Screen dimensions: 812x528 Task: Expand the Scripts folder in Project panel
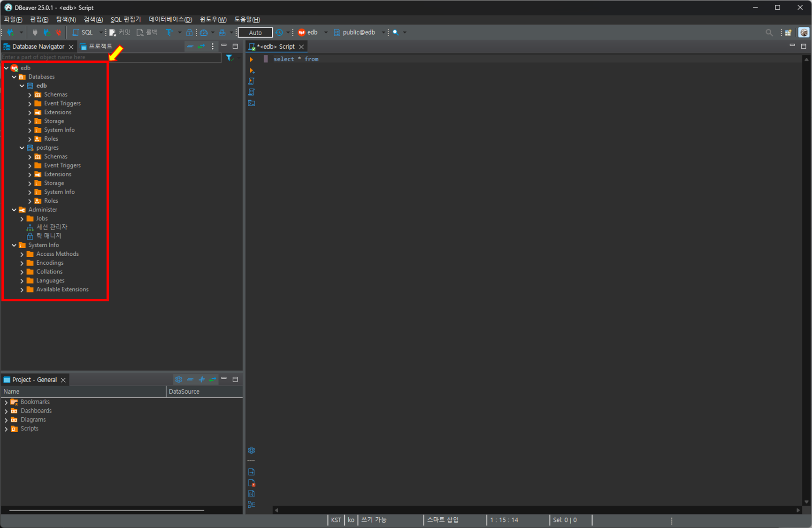click(x=6, y=429)
